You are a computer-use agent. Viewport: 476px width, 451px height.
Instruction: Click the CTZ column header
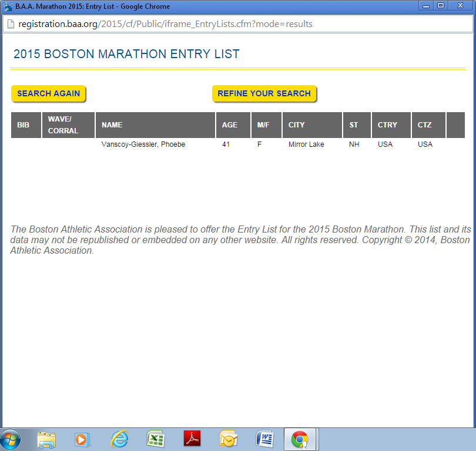[x=428, y=125]
